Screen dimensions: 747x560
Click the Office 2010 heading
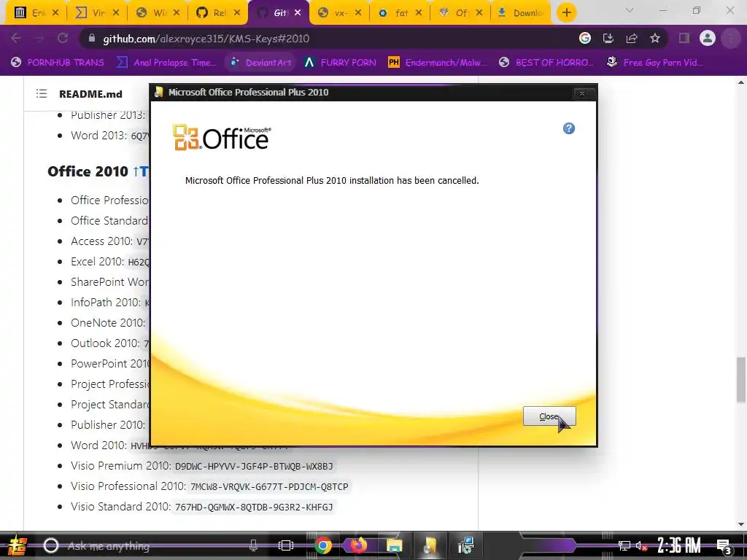88,171
